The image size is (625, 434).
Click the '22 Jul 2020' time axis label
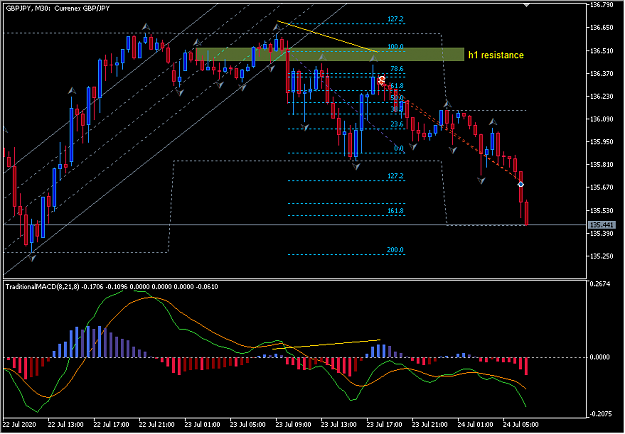pyautogui.click(x=20, y=424)
